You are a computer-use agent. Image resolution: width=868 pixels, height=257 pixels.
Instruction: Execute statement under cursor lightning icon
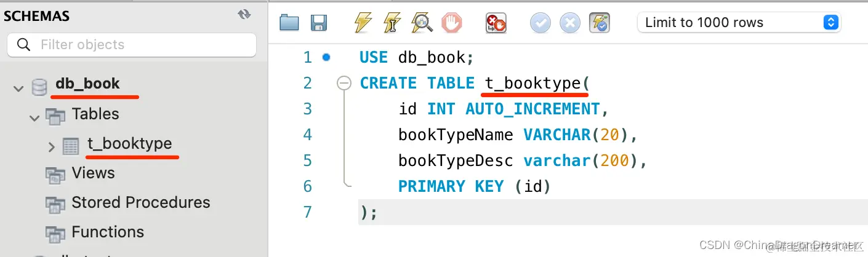pyautogui.click(x=392, y=23)
